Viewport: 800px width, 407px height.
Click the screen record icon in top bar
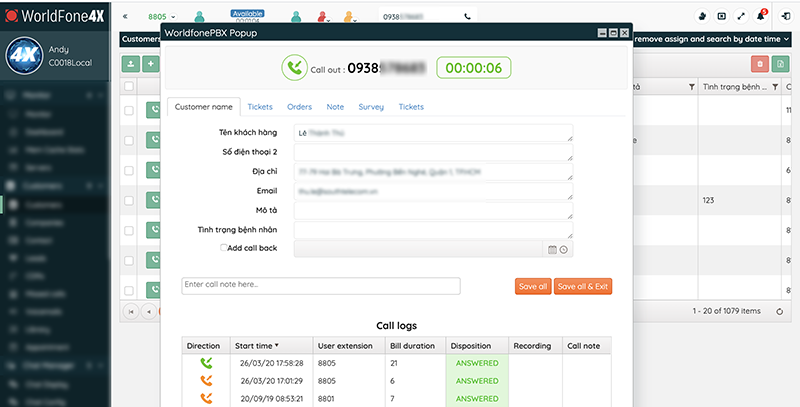[721, 16]
